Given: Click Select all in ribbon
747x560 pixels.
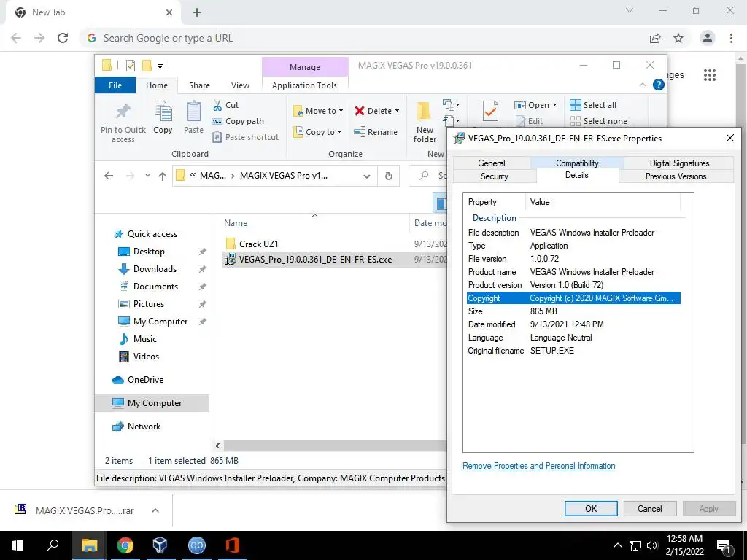Looking at the screenshot, I should point(593,105).
